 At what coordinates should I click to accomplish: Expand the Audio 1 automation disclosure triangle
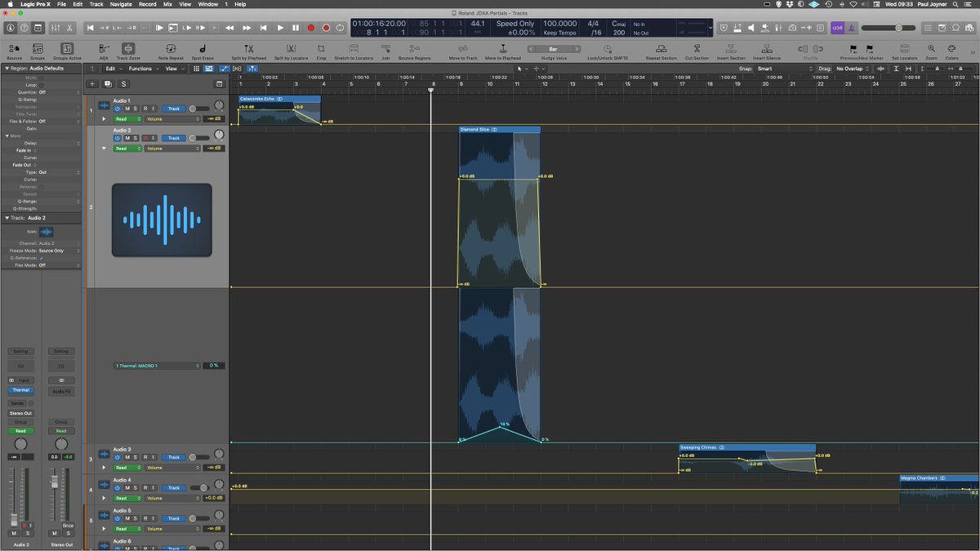pyautogui.click(x=104, y=118)
